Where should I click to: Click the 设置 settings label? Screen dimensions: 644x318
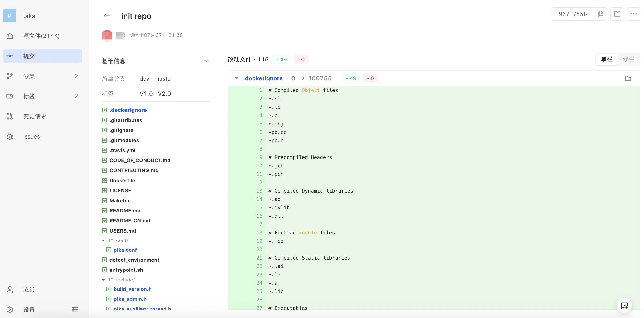pyautogui.click(x=29, y=310)
